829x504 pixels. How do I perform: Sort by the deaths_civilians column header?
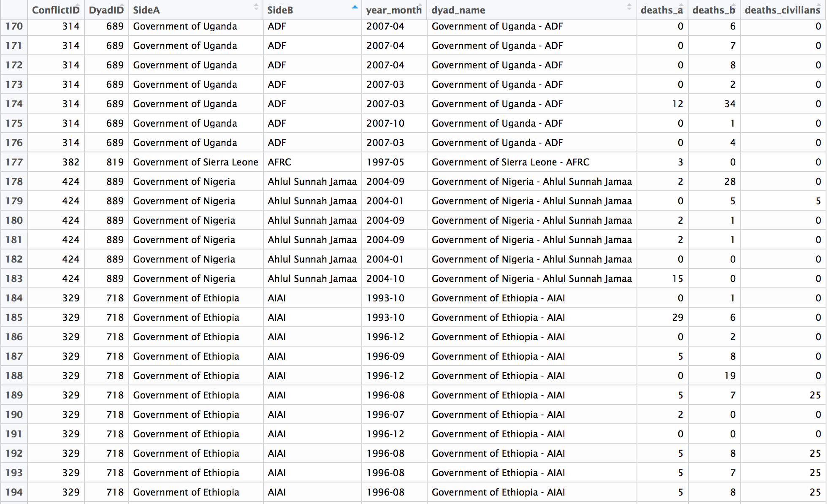[782, 10]
